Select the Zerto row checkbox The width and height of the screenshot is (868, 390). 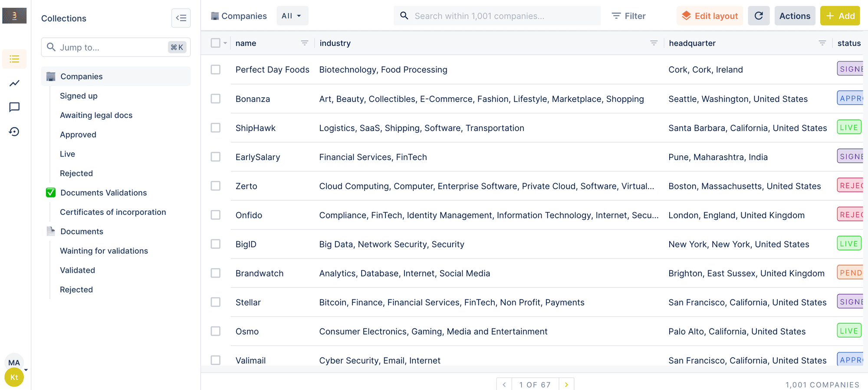[215, 186]
